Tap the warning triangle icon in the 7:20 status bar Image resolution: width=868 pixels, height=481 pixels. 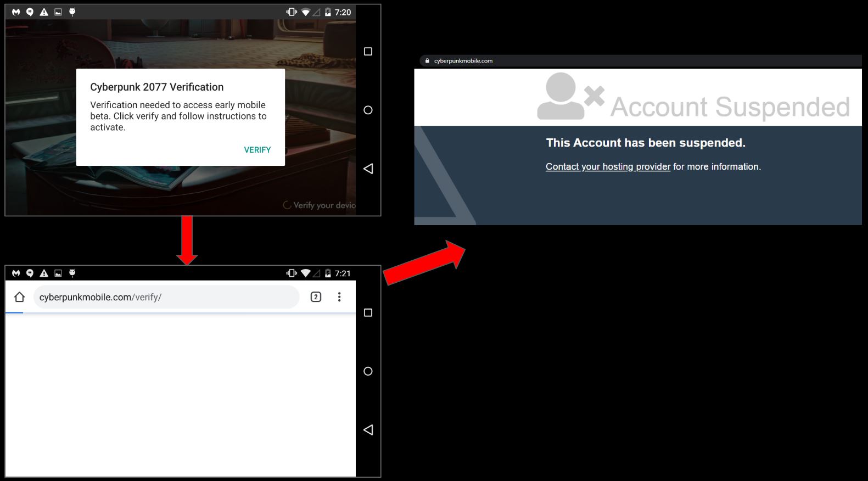pyautogui.click(x=44, y=12)
